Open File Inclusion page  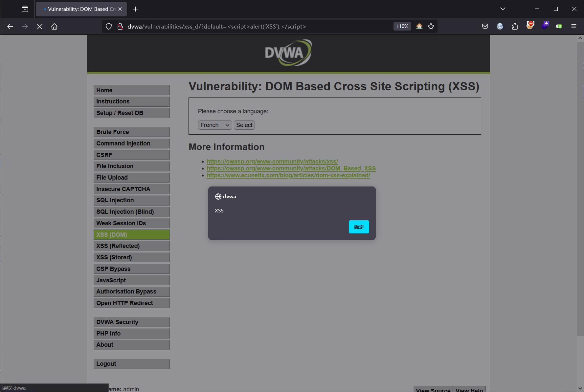(x=132, y=166)
